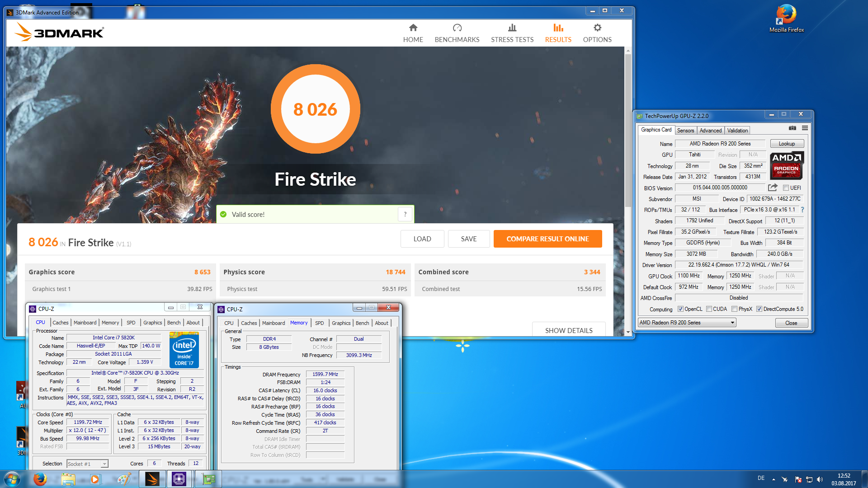This screenshot has height=488, width=868.
Task: Click the network tray icon
Action: (809, 479)
